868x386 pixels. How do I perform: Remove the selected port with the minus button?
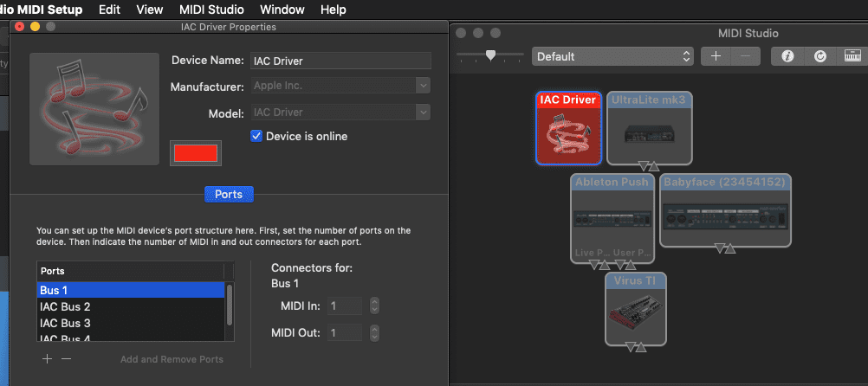pyautogui.click(x=67, y=359)
